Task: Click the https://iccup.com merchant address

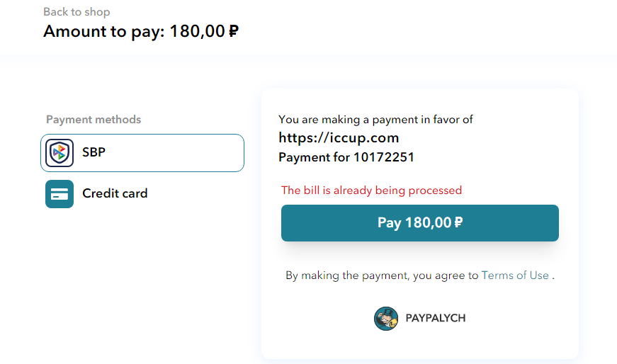Action: tap(339, 137)
